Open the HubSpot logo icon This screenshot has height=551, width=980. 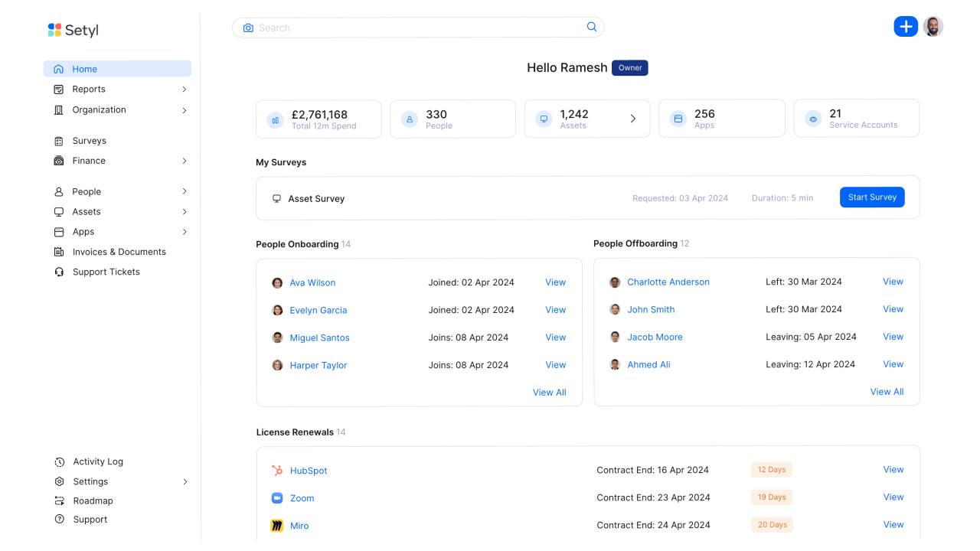(x=277, y=471)
